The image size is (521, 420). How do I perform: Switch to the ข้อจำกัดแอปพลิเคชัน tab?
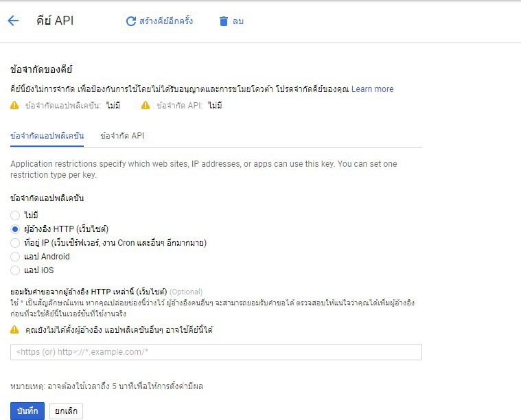point(47,136)
